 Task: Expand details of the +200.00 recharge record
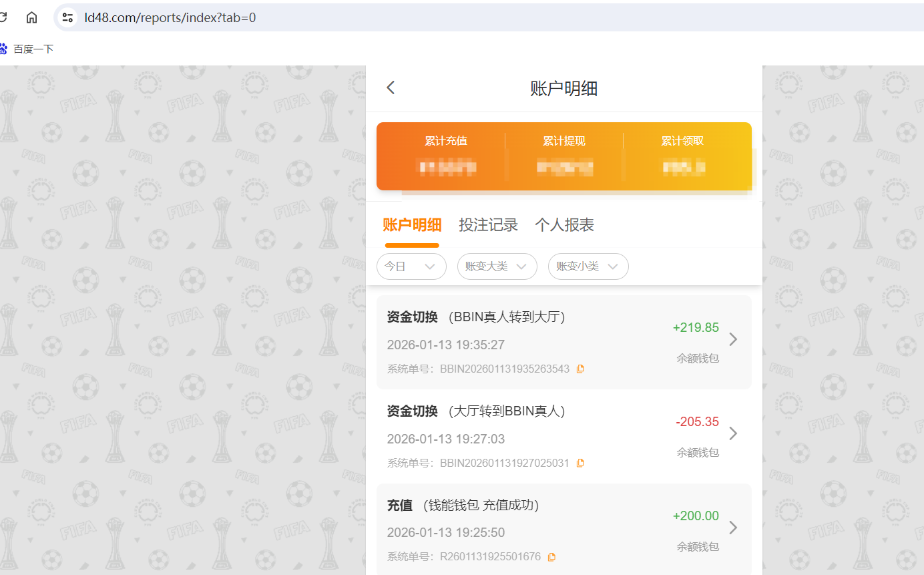733,528
